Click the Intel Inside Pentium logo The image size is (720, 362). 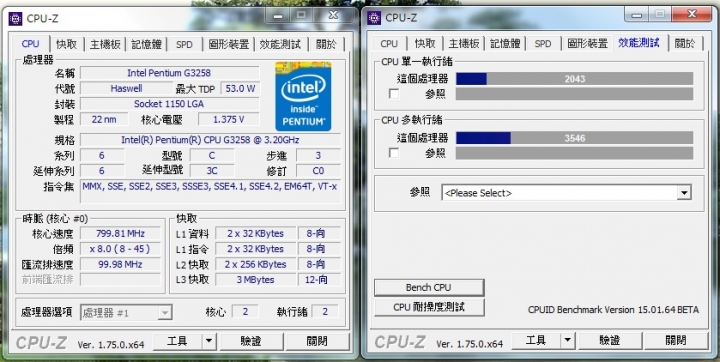[x=303, y=96]
